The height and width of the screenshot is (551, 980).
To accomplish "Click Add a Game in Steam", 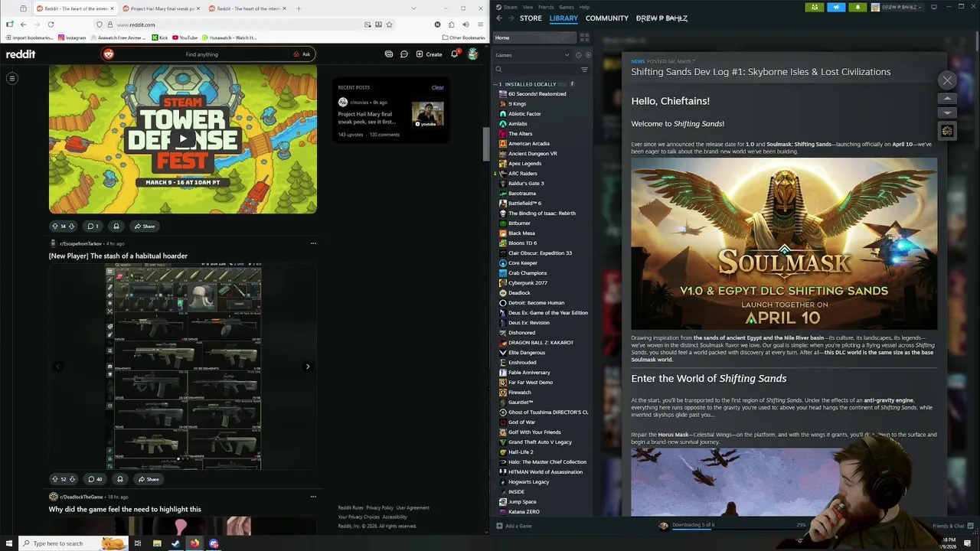I will point(514,526).
